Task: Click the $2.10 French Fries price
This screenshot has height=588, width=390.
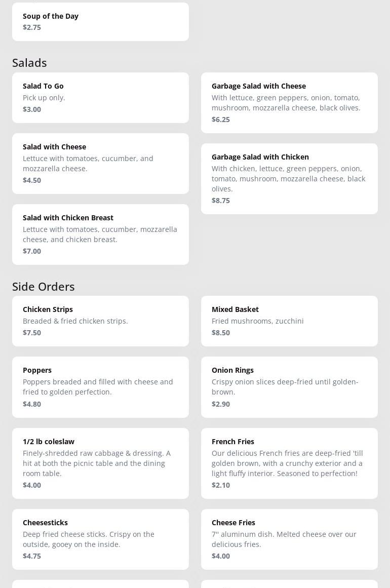Action: 220,485
